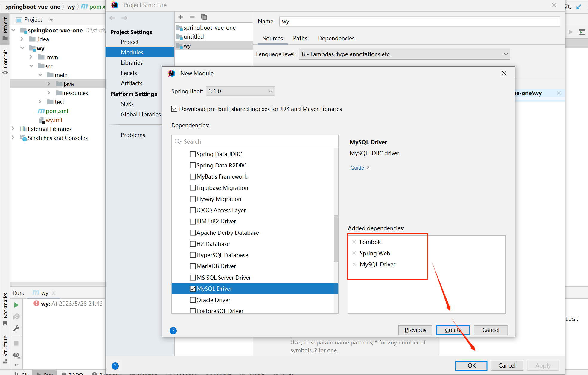
Task: Open the Language level dropdown
Action: [x=404, y=54]
